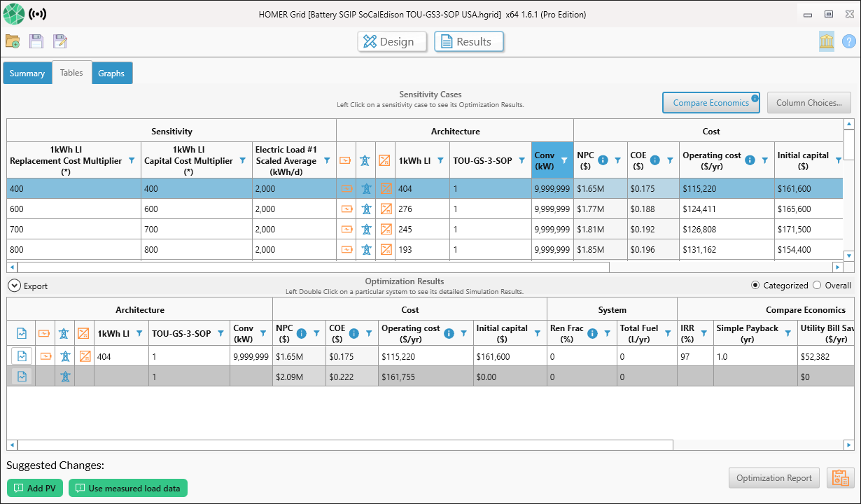Select the Categorized radio button
Viewport: 861px width, 504px height.
click(x=755, y=286)
